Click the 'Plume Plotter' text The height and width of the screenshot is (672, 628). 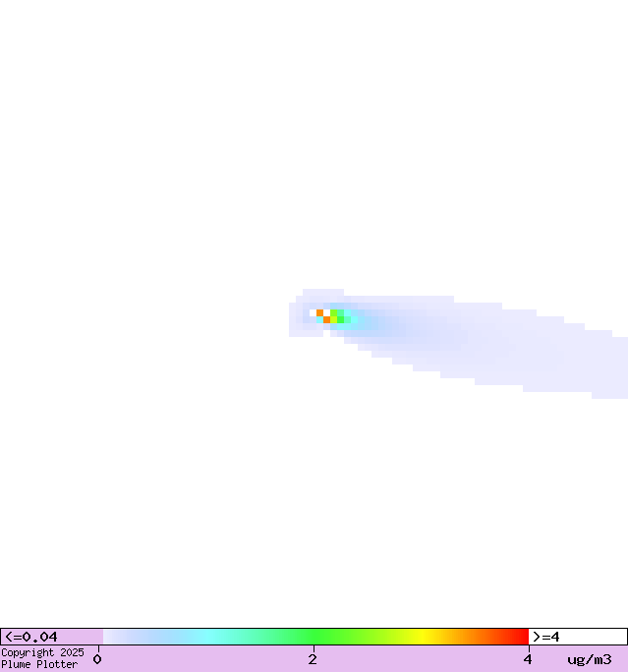click(39, 664)
